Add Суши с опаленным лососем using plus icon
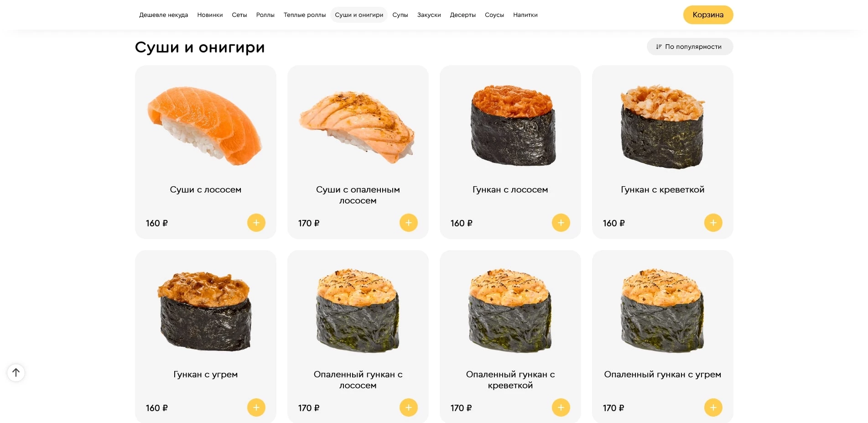This screenshot has width=868, height=423. [408, 223]
